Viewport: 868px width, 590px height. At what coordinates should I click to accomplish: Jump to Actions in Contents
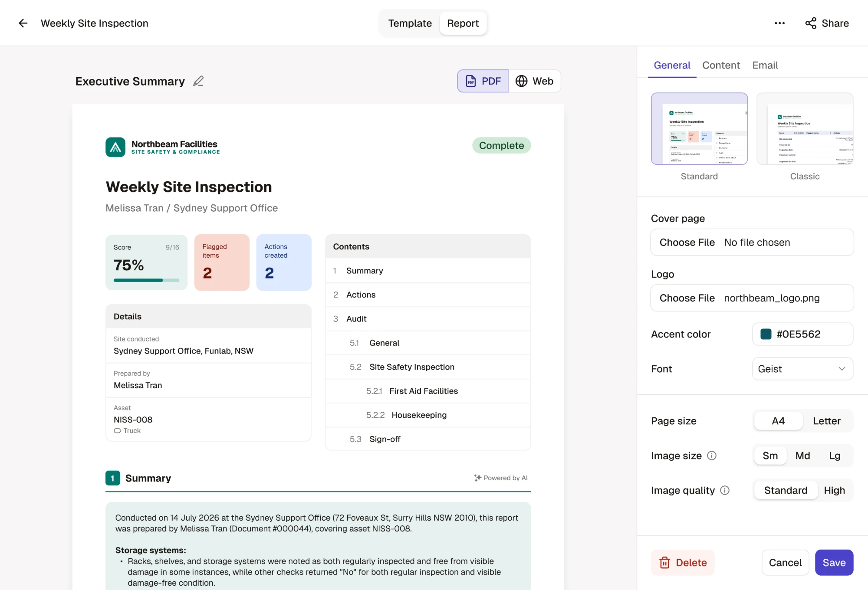click(x=428, y=295)
